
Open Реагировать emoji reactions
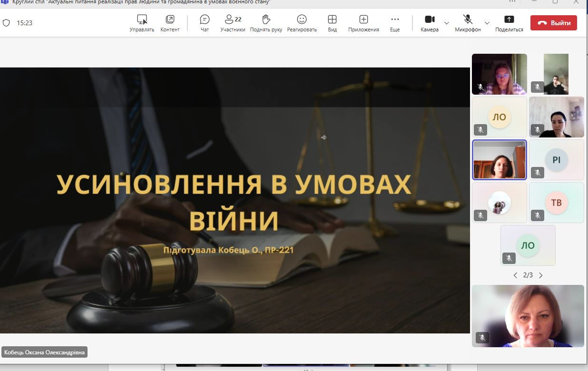[302, 23]
